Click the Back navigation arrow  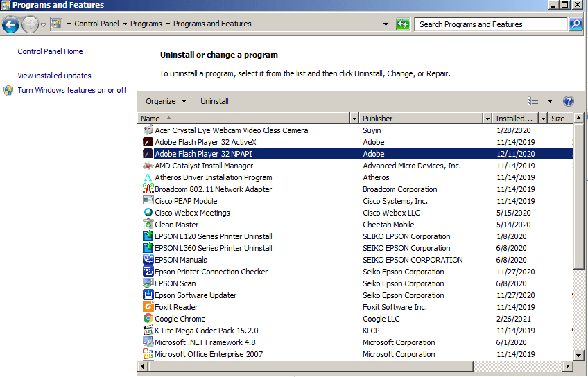10,25
